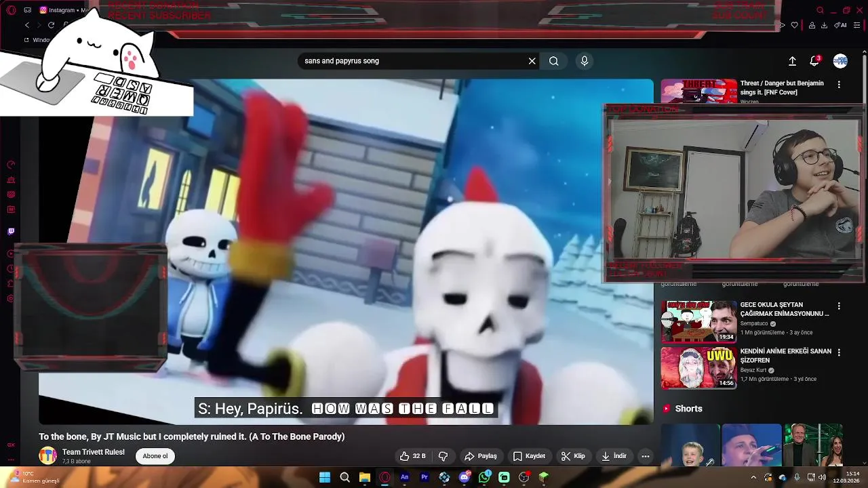The height and width of the screenshot is (488, 868).
Task: Click the Sempatuco channel name
Action: 754,324
